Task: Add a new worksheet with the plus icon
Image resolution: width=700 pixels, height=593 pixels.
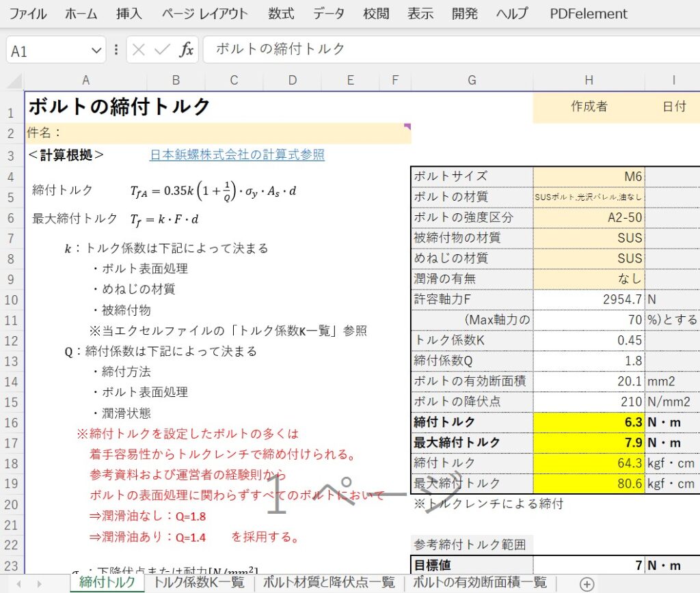Action: point(587,584)
